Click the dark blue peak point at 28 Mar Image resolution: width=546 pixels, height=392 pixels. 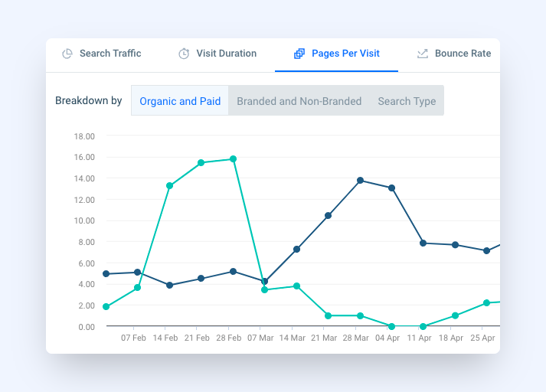[x=361, y=181]
